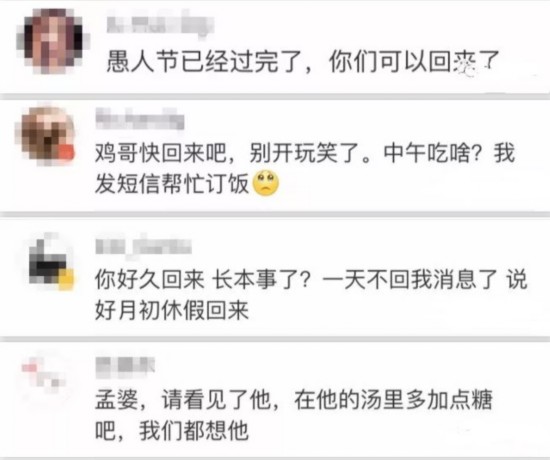Open the fourth commenter's faint pink avatar
The height and width of the screenshot is (460, 550).
pos(43,373)
